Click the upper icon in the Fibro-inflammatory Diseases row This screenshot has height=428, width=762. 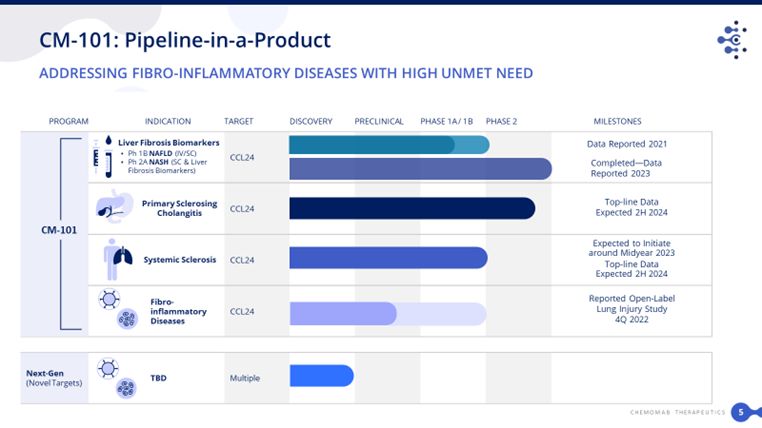tap(112, 299)
